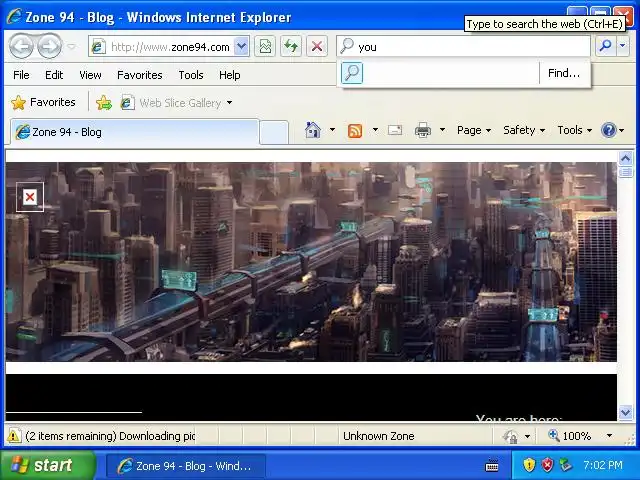Expand the Feeds dropdown arrow
640x480 pixels.
[375, 130]
